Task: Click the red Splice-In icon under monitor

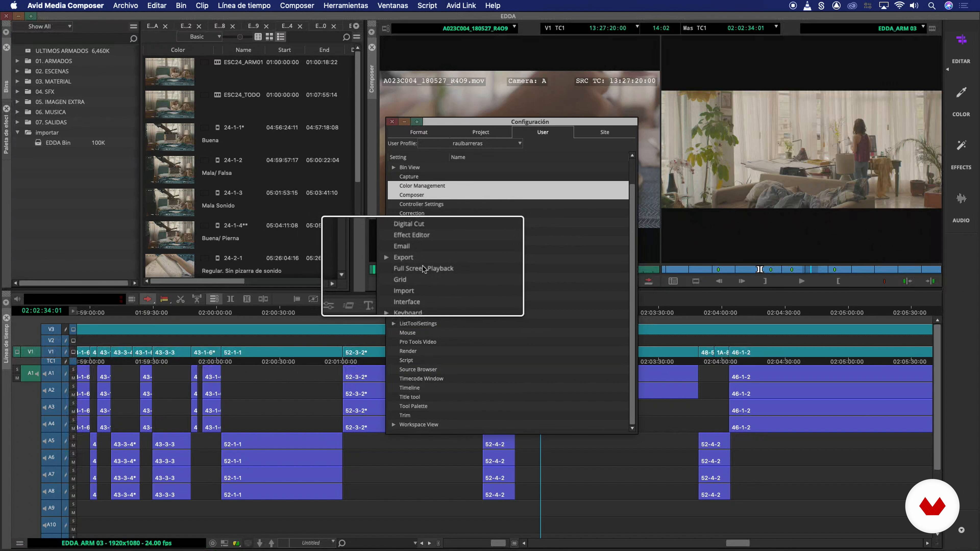Action: [x=649, y=281]
